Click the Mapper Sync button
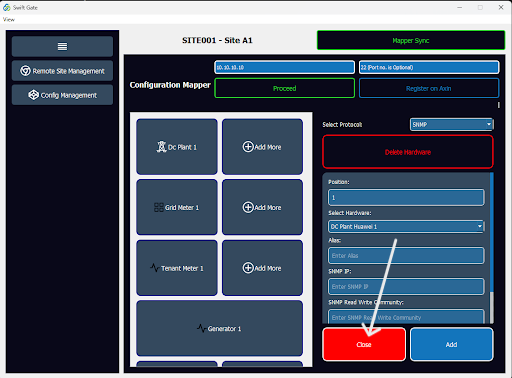512x378 pixels. 411,41
